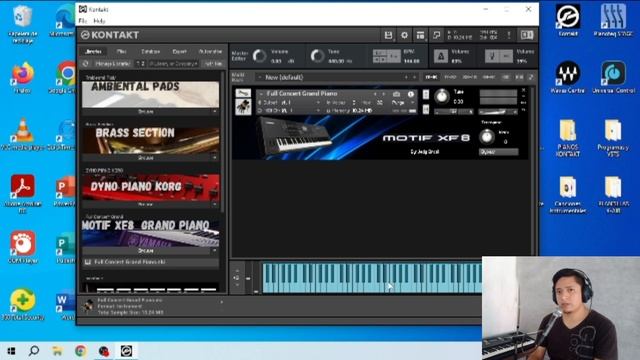The image size is (640, 360).
Task: Click the Manage Libraries button
Action: [x=112, y=64]
